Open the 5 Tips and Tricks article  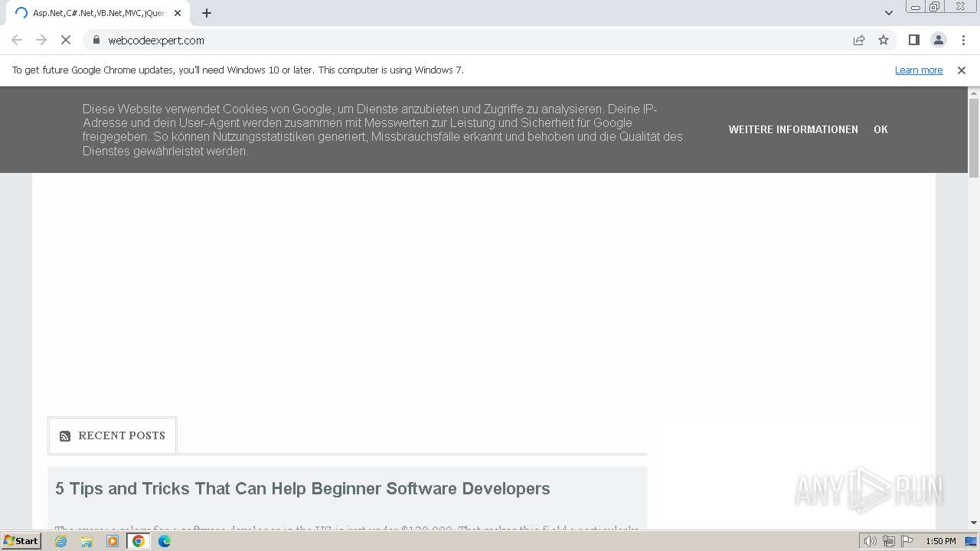click(302, 488)
